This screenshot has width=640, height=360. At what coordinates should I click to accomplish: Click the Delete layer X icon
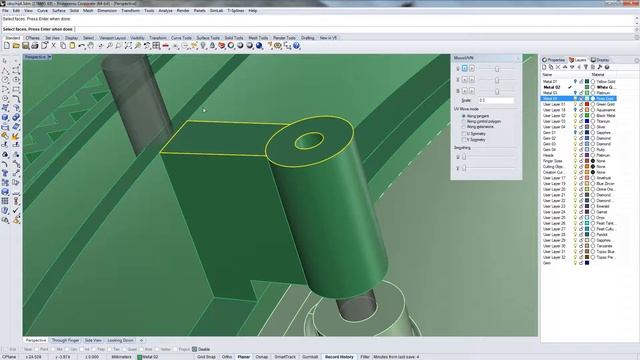[558, 67]
